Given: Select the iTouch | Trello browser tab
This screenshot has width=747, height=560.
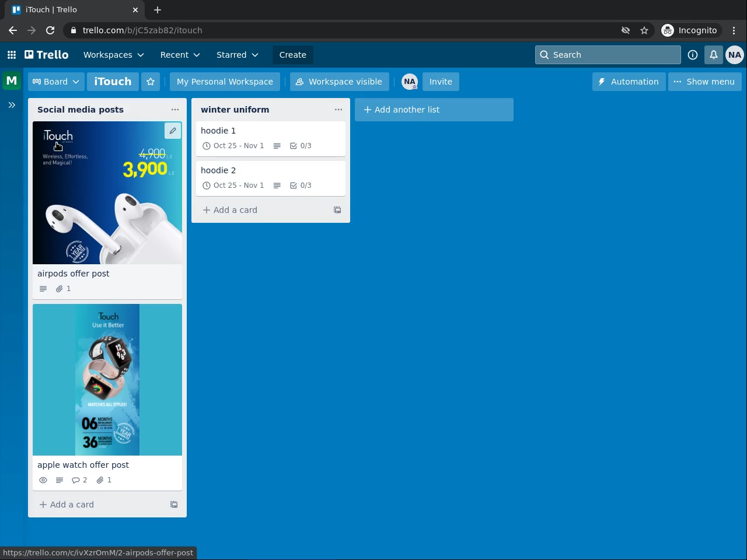Looking at the screenshot, I should click(x=75, y=10).
